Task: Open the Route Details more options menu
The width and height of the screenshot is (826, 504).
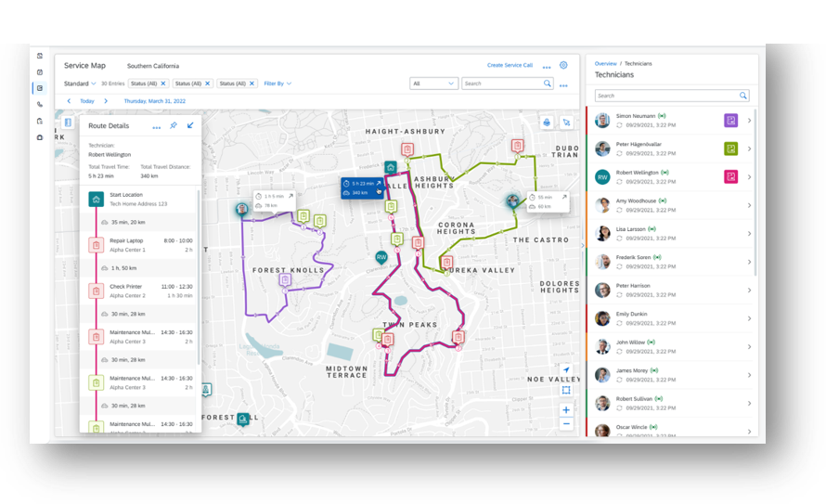Action: point(156,126)
